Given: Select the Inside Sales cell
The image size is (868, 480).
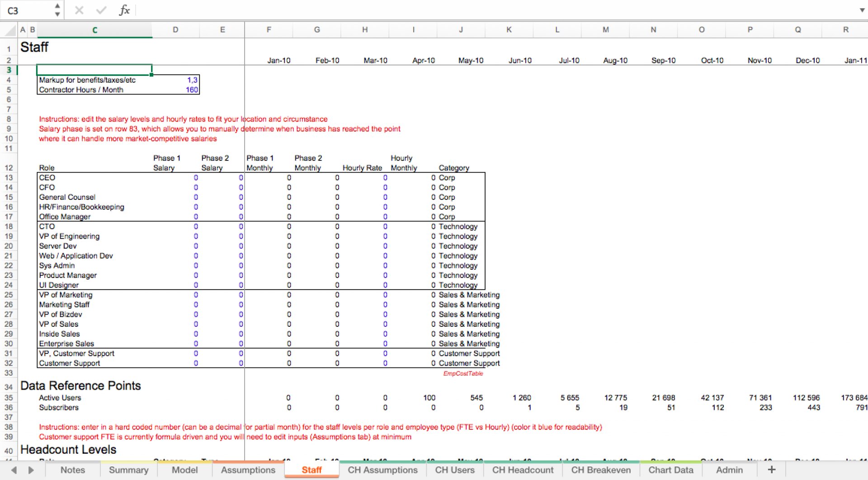Looking at the screenshot, I should pyautogui.click(x=94, y=334).
